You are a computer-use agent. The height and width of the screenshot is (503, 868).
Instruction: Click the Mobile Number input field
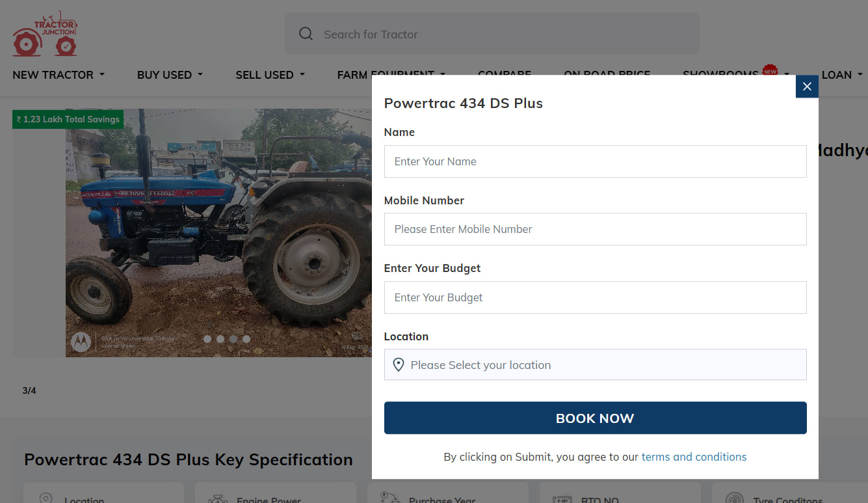595,229
